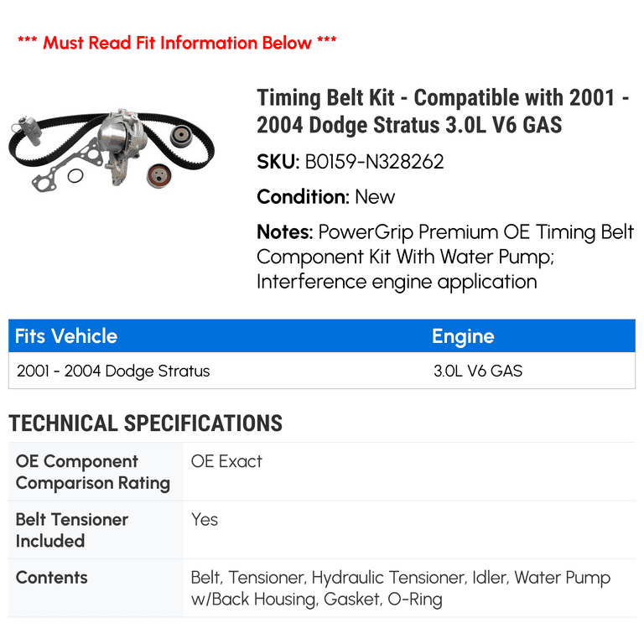This screenshot has width=644, height=644.
Task: Click the 'Timing Belt Kit' product title
Action: pyautogui.click(x=443, y=111)
